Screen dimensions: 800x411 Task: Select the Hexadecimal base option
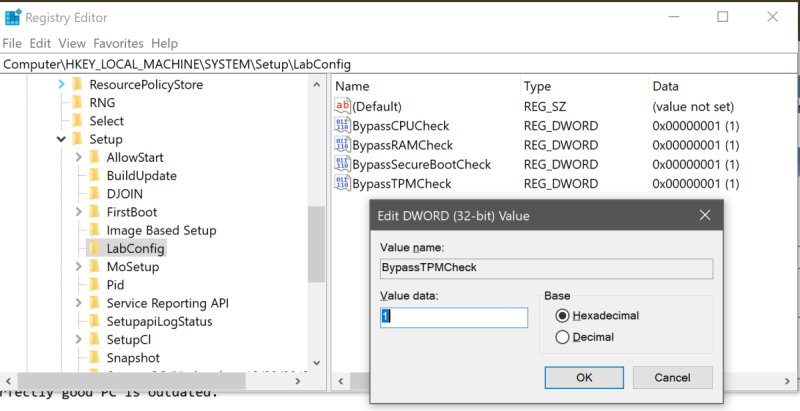[x=562, y=316]
